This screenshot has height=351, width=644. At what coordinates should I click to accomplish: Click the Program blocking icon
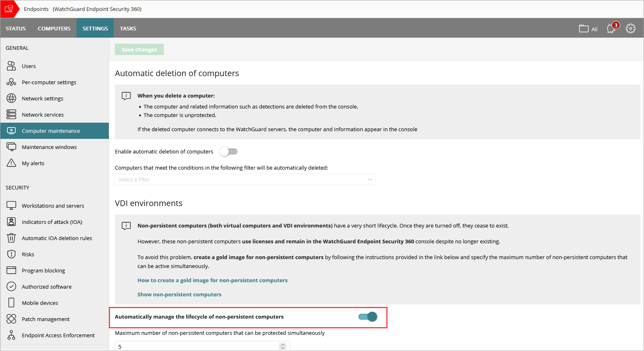pos(11,270)
